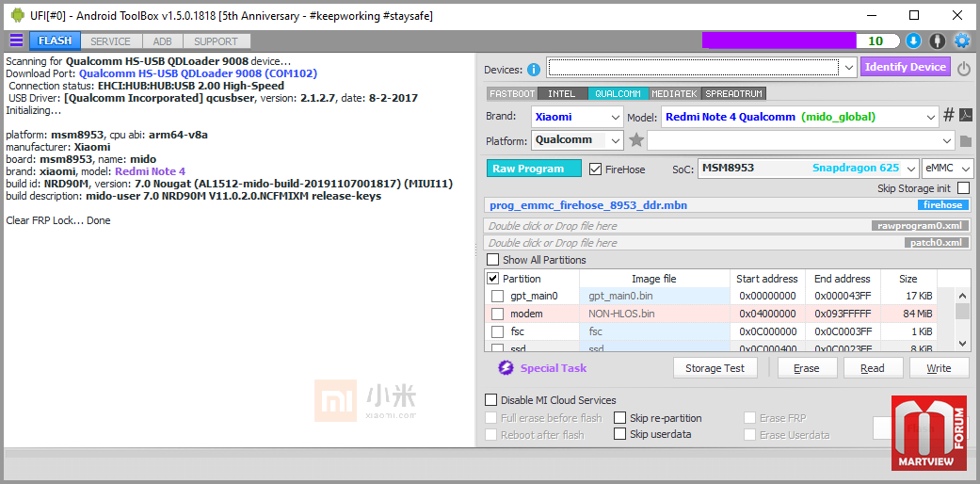Click the End address column header
The width and height of the screenshot is (980, 484).
click(x=843, y=279)
